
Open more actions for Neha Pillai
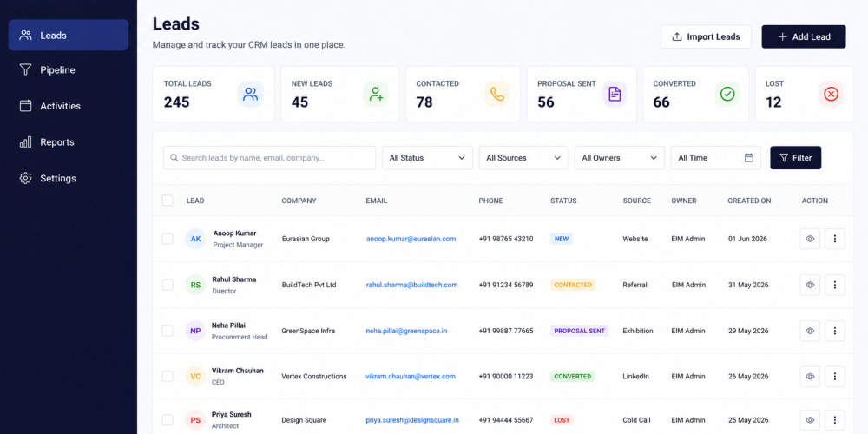(x=835, y=331)
